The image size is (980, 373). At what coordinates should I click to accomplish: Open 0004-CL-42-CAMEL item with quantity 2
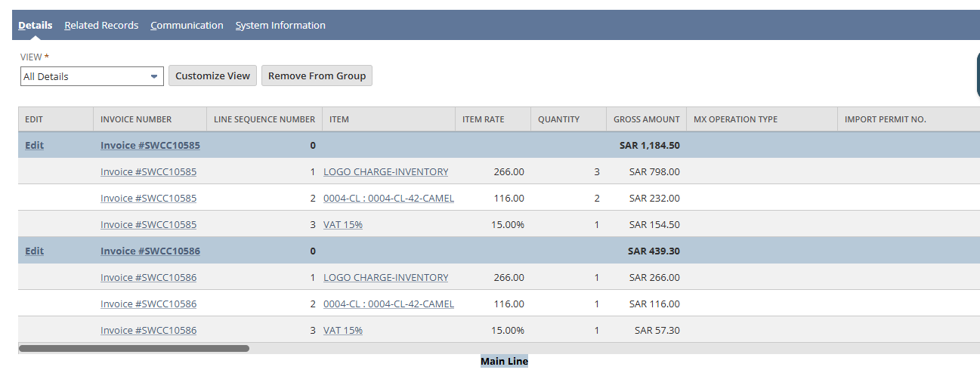388,198
